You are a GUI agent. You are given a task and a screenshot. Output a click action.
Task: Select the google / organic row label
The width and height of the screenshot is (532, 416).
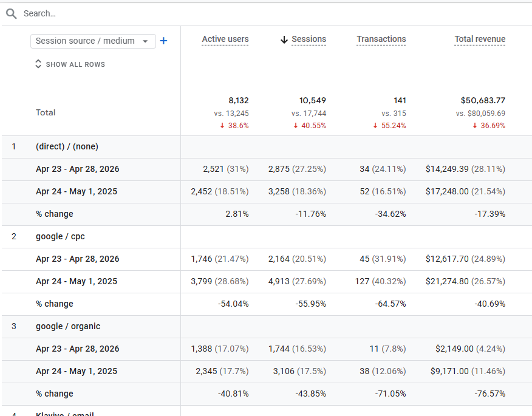(68, 326)
